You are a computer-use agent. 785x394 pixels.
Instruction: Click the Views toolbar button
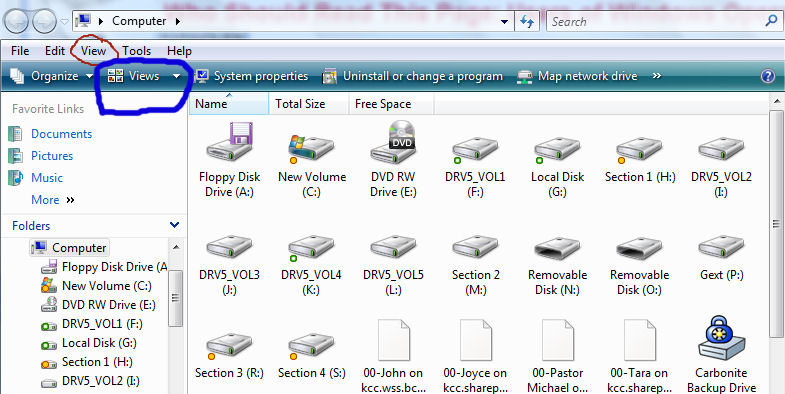click(x=134, y=76)
